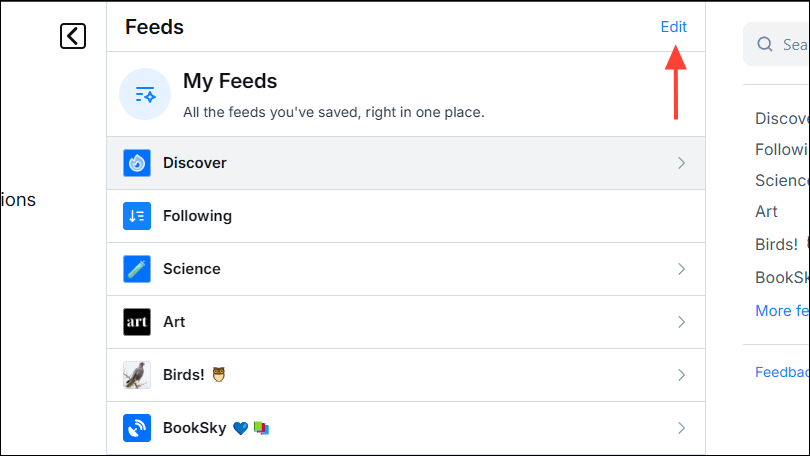
Task: Click the Art feed avatar icon
Action: (137, 322)
